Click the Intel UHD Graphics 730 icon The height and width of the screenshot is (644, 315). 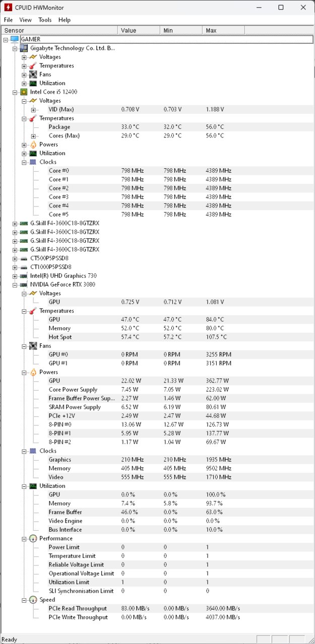point(24,276)
